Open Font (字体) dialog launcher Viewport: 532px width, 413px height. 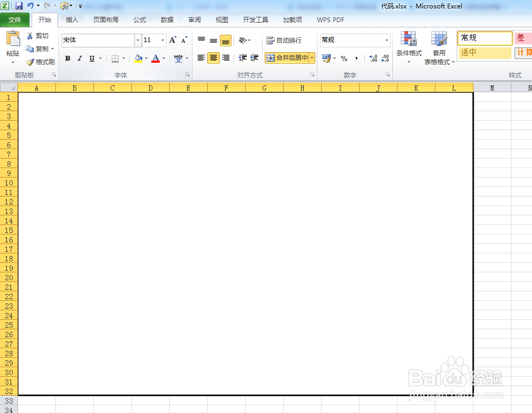[x=187, y=75]
